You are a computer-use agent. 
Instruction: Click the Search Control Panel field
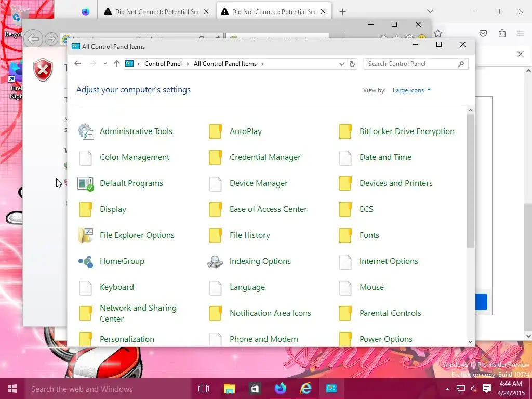tap(416, 64)
